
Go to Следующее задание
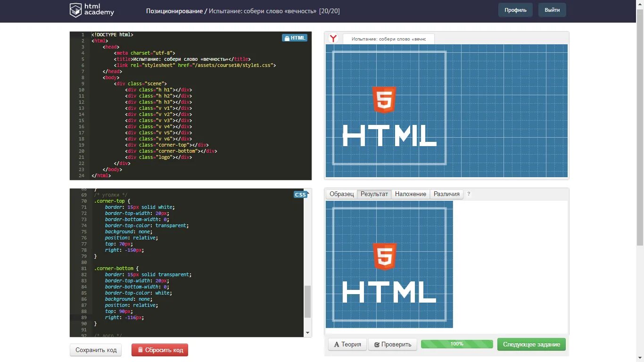click(531, 344)
